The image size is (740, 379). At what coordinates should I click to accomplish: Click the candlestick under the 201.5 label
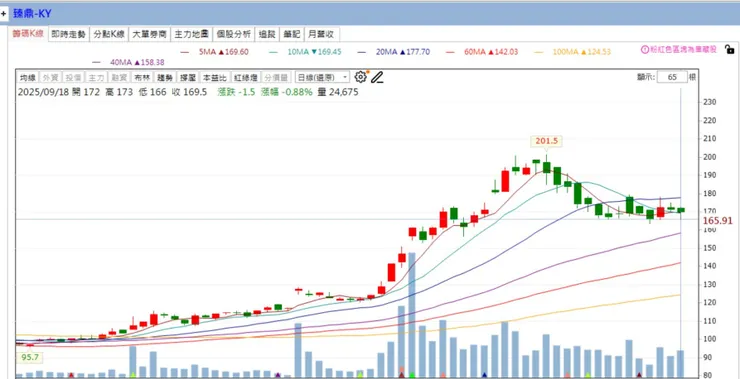pos(547,169)
